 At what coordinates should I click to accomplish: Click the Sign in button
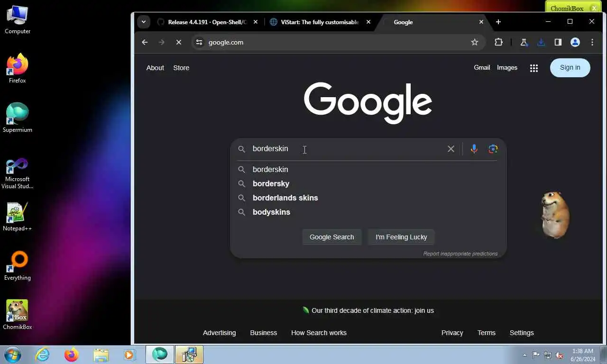(570, 67)
